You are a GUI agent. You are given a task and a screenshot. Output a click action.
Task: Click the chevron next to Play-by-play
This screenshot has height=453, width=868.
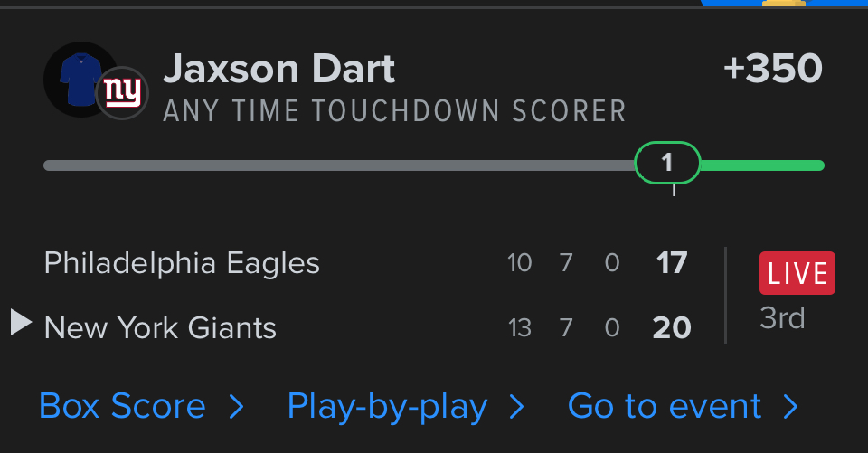[x=517, y=407]
